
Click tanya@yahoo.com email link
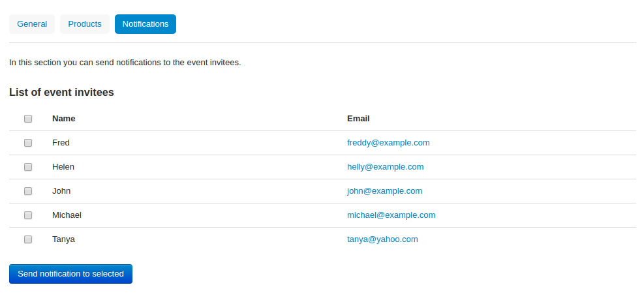click(x=382, y=239)
